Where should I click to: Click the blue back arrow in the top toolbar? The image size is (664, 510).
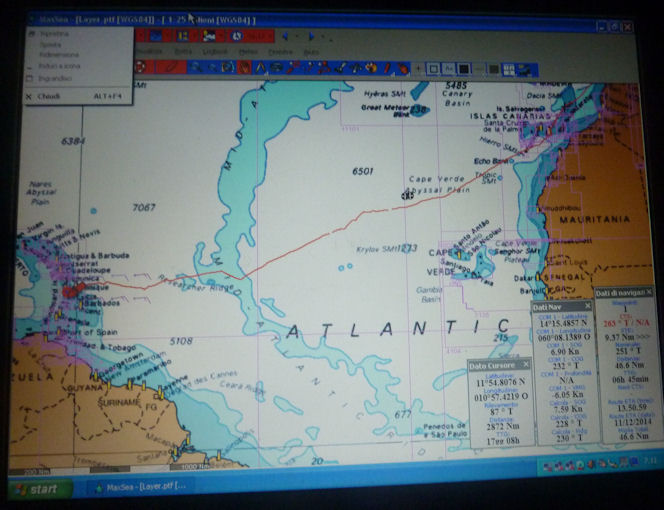click(x=285, y=36)
